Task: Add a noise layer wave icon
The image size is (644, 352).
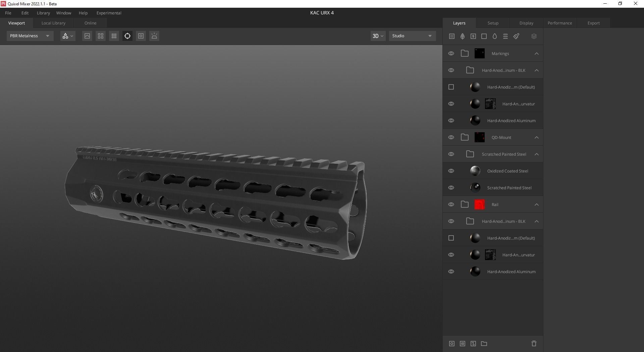Action: point(505,36)
